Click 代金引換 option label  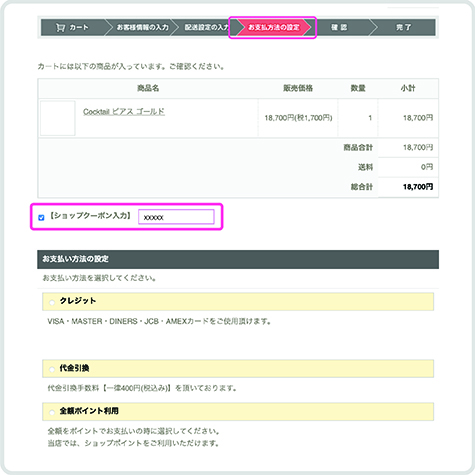(x=74, y=368)
